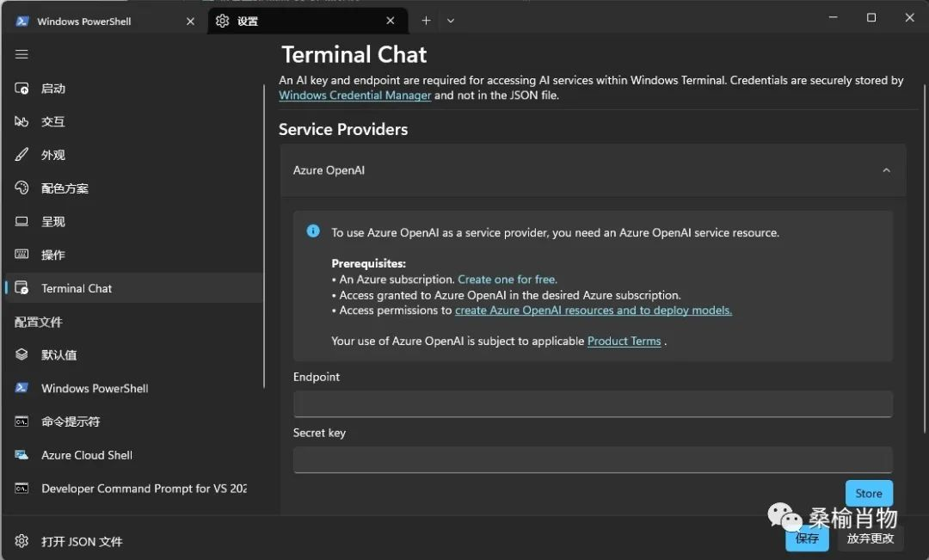Open the Windows Credential Manager link
This screenshot has height=560, width=929.
click(354, 95)
